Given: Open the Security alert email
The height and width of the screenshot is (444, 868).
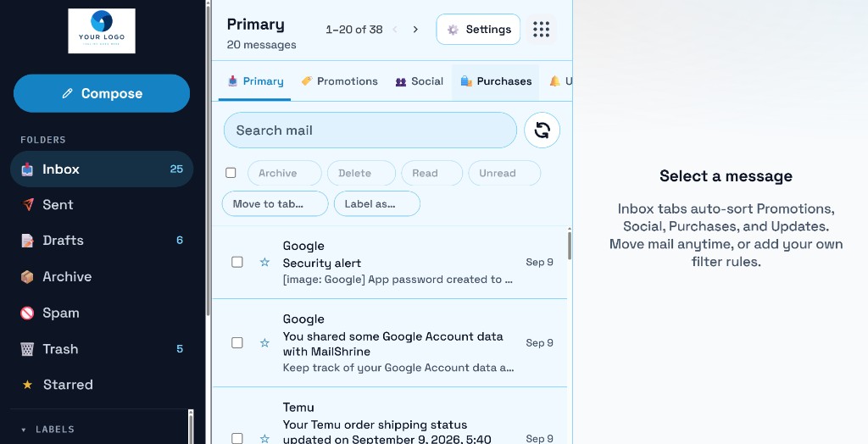Looking at the screenshot, I should click(x=390, y=263).
